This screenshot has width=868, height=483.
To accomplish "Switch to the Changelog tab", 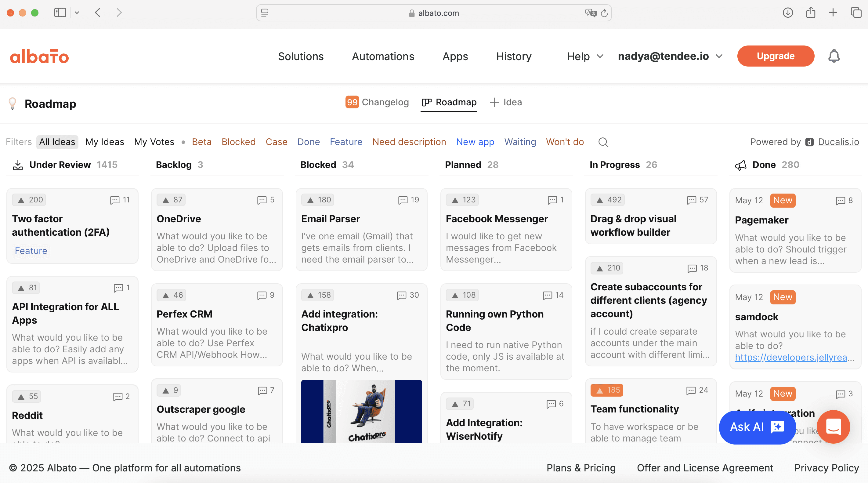I will (x=377, y=102).
